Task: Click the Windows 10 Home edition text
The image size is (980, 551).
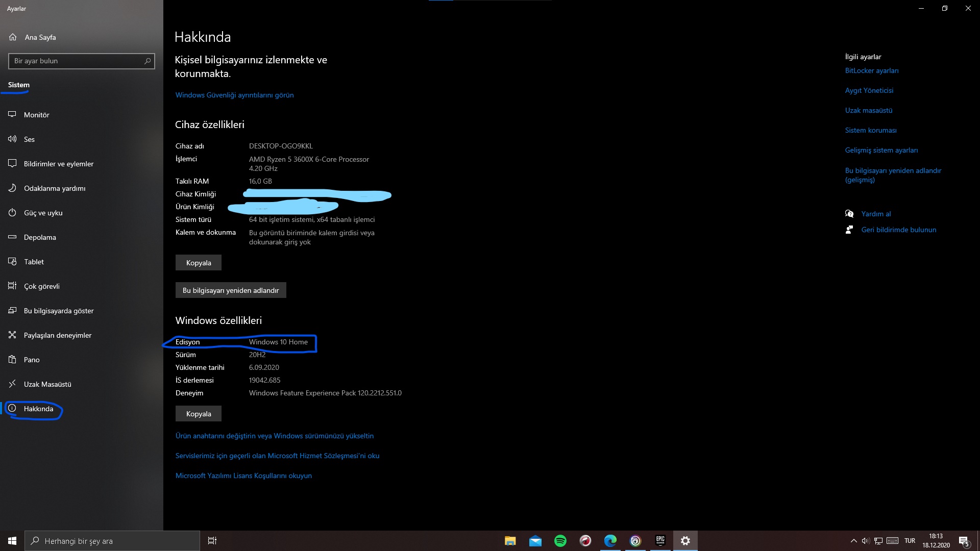Action: tap(278, 342)
